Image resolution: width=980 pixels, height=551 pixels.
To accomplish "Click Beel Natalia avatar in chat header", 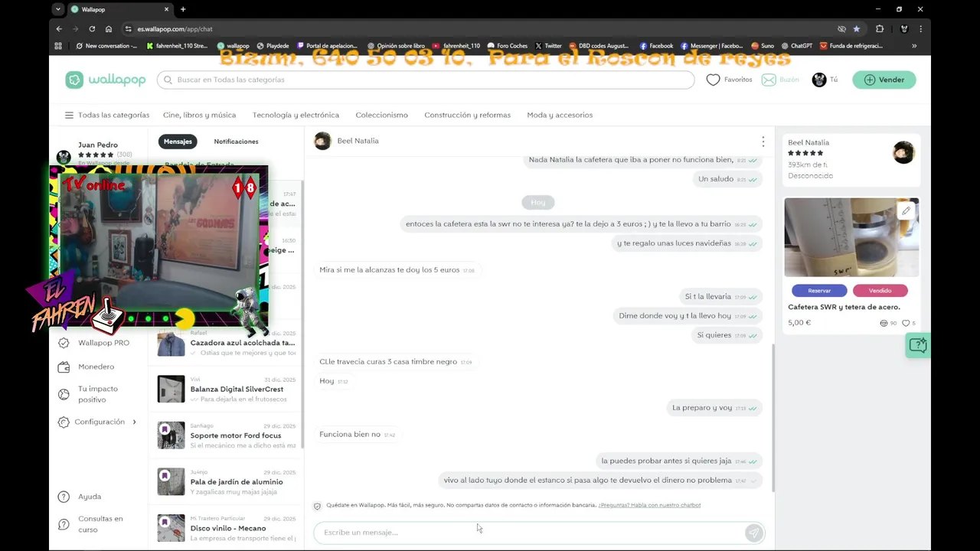I will (322, 141).
